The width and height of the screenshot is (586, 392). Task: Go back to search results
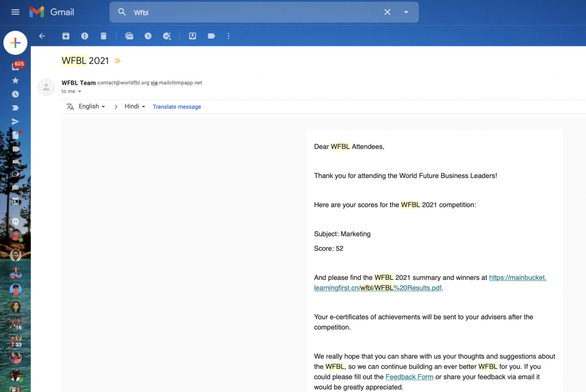(42, 36)
